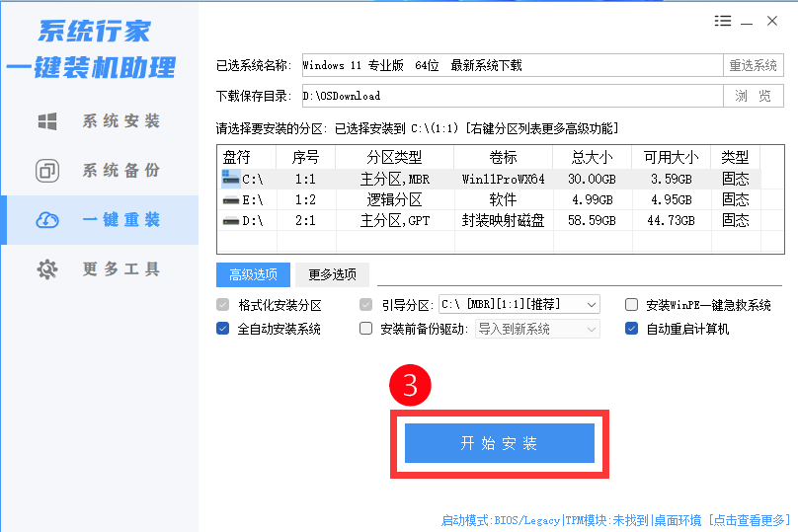This screenshot has height=532, width=798.
Task: Close the 系统行家 window
Action: pos(772,21)
